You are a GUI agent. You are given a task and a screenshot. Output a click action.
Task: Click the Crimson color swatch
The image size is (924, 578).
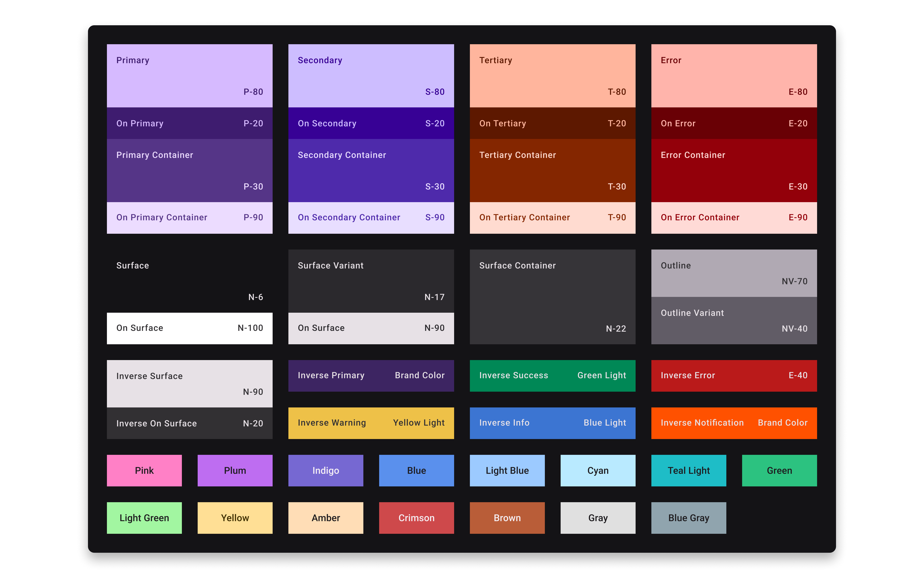(x=416, y=518)
